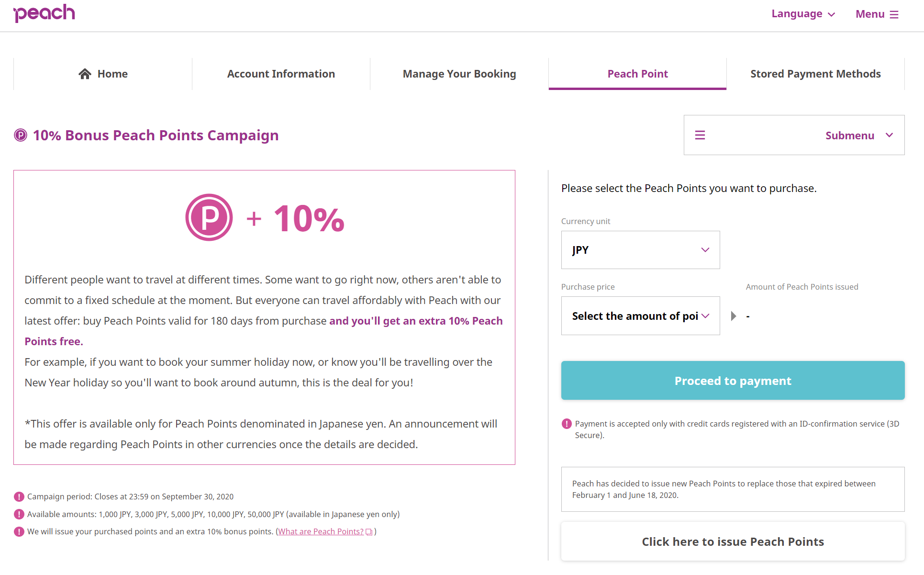Image resolution: width=924 pixels, height=575 pixels.
Task: Click here to issue Peach Points
Action: pyautogui.click(x=733, y=541)
